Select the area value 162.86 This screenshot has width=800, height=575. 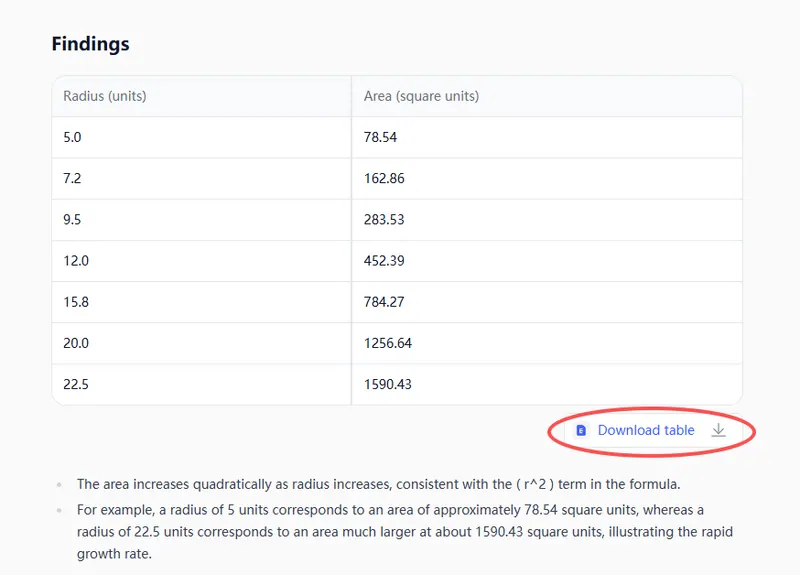click(x=384, y=178)
